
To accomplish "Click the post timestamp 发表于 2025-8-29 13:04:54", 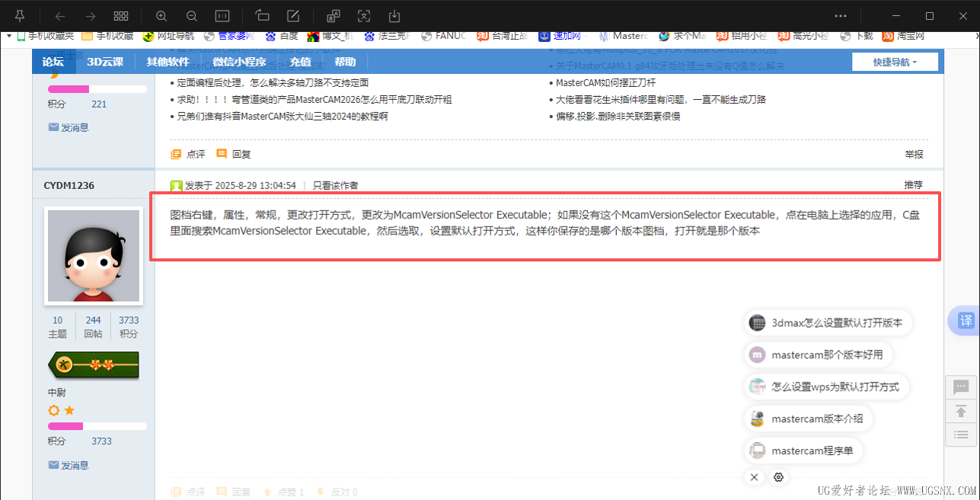I will pos(241,185).
